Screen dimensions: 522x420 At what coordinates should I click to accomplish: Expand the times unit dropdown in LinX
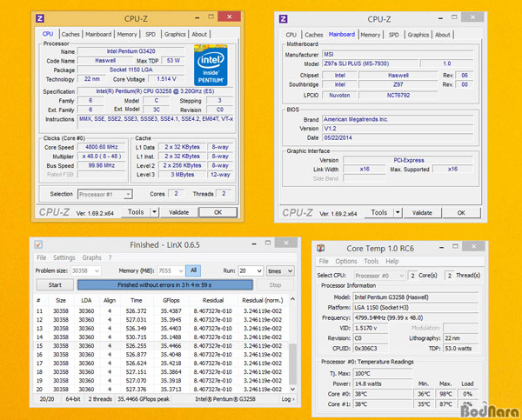pyautogui.click(x=290, y=271)
